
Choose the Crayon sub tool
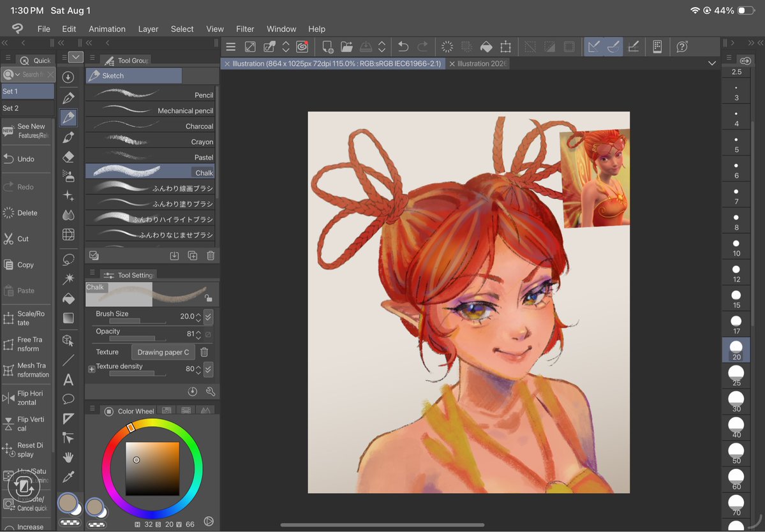coord(151,142)
